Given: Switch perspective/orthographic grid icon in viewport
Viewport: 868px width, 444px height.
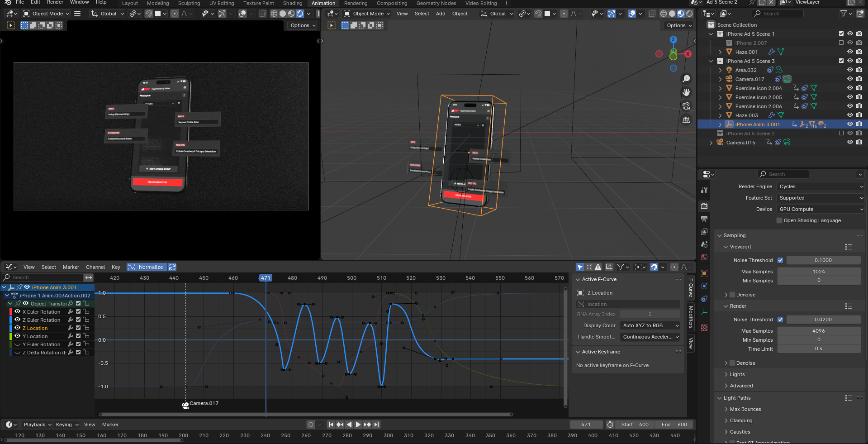Looking at the screenshot, I should (686, 119).
